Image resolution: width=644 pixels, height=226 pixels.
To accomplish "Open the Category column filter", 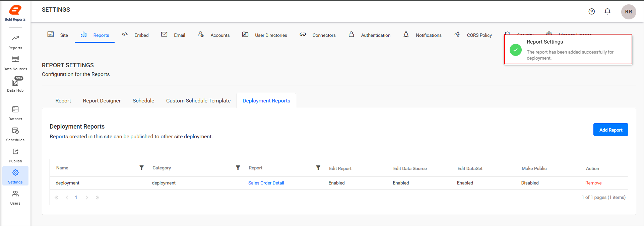I will tap(238, 168).
